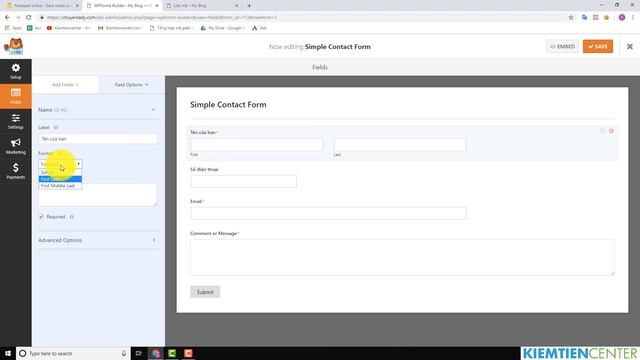This screenshot has height=360, width=640.
Task: Toggle the Required checkbox
Action: coord(41,217)
